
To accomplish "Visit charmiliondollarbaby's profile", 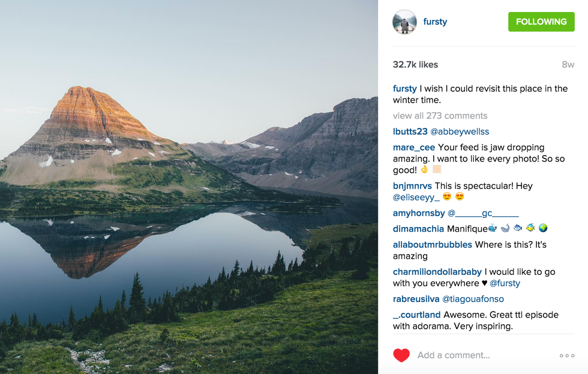I will click(x=437, y=272).
